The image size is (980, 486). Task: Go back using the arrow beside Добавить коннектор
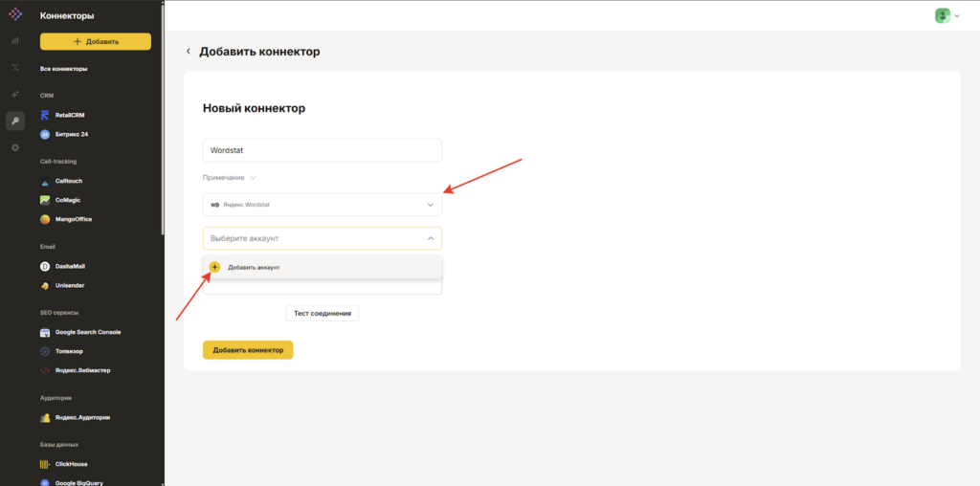pos(189,52)
